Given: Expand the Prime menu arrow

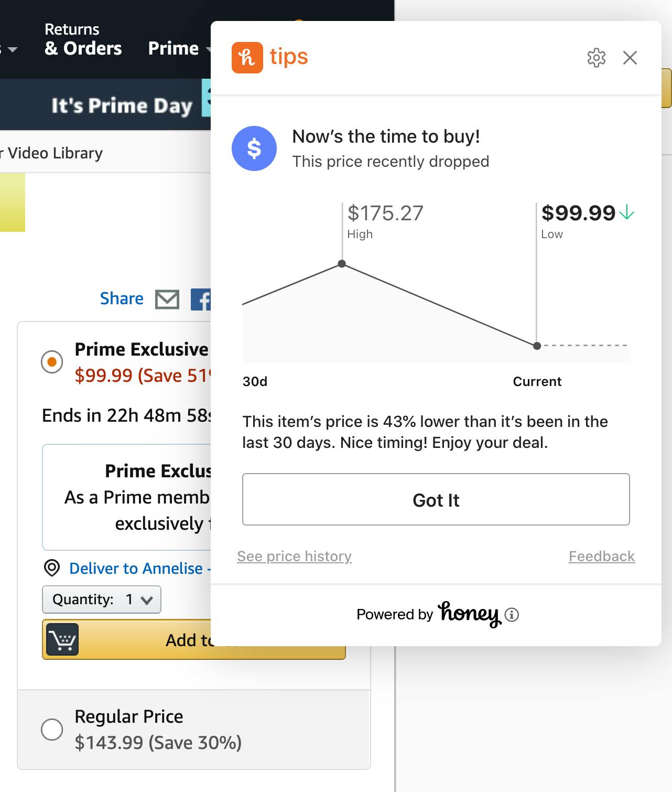Looking at the screenshot, I should pos(208,50).
